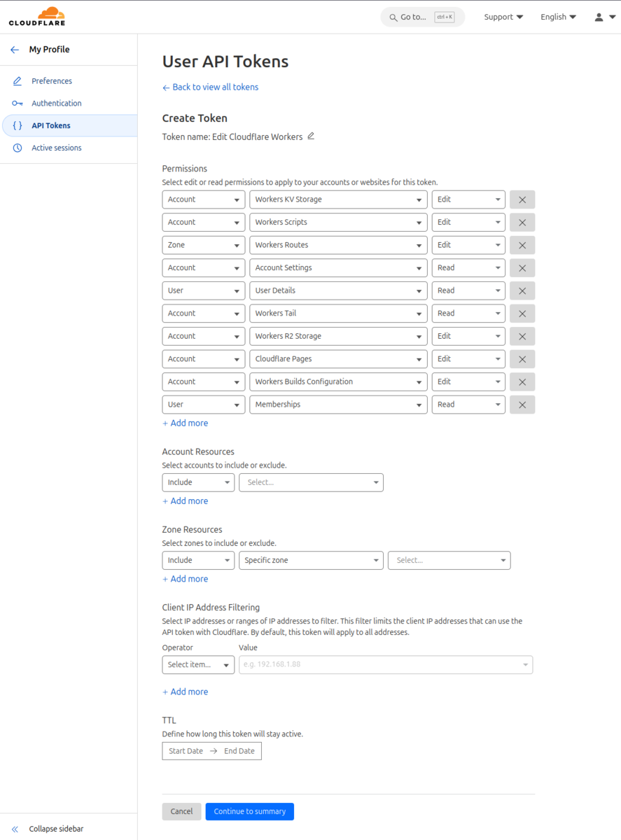Add more under Account Resources
This screenshot has width=621, height=840.
(186, 501)
